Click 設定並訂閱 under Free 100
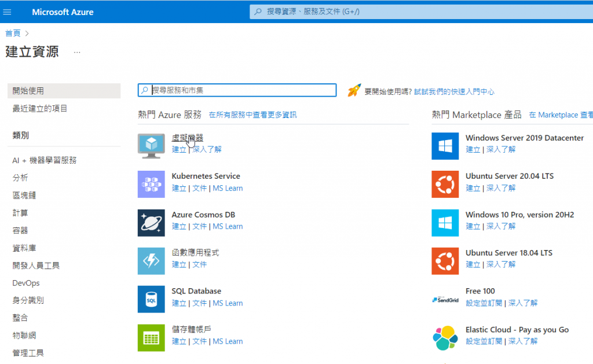The image size is (593, 364). pyautogui.click(x=484, y=303)
